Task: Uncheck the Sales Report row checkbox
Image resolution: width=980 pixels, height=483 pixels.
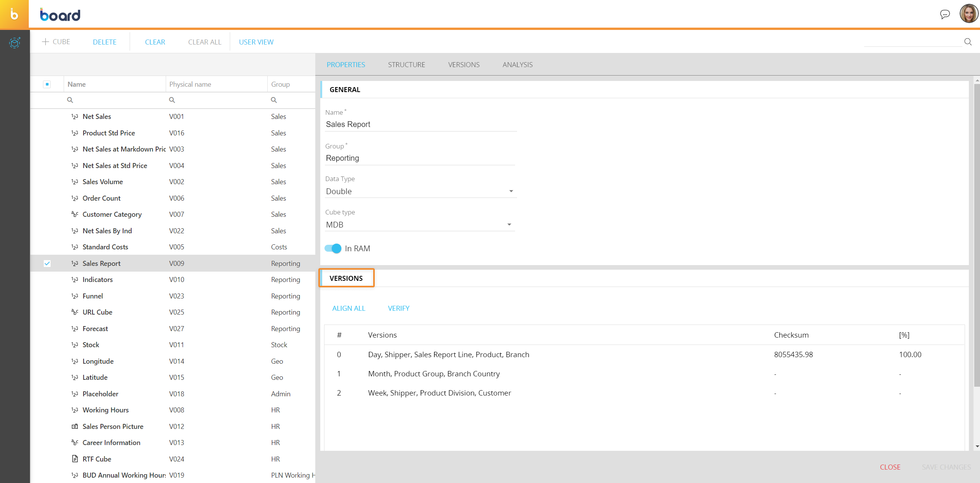Action: point(47,264)
